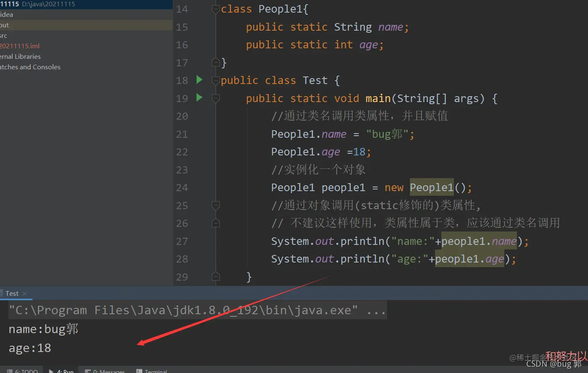
Task: Click the 'public class Test {' declaration
Action: (280, 80)
